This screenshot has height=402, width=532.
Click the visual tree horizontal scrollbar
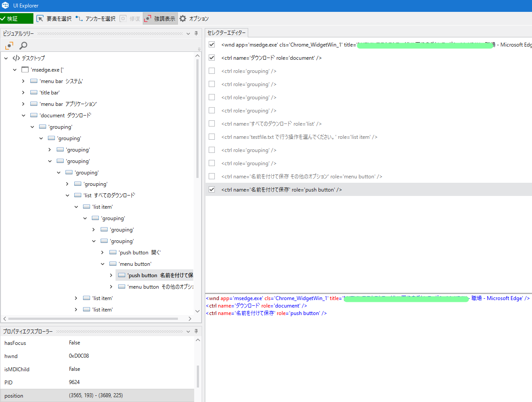(92, 319)
